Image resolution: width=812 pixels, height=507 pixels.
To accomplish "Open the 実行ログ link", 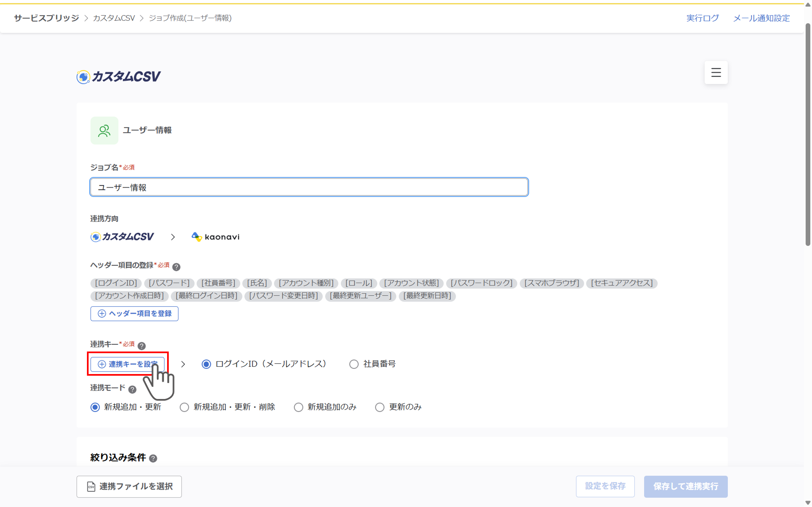I will pyautogui.click(x=703, y=18).
